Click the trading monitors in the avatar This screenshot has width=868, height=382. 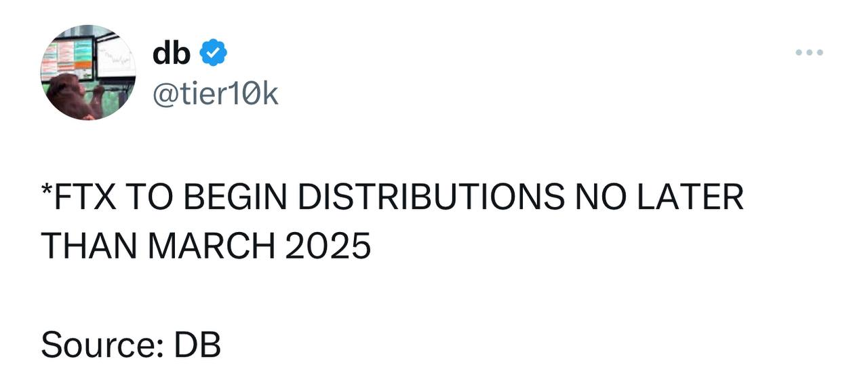75,56
